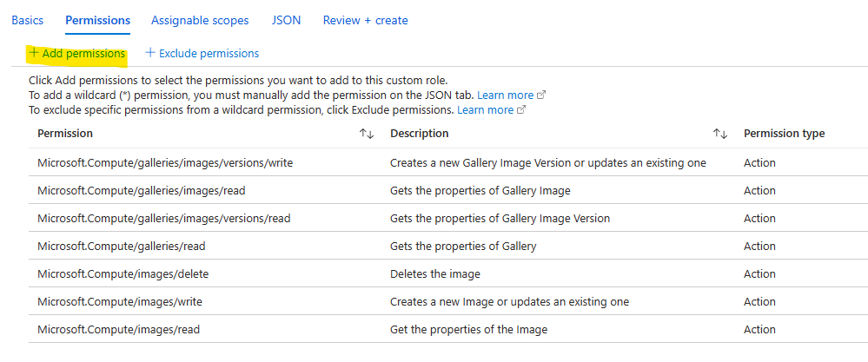Click 'Gets the properties of Gallery Image Version' description
This screenshot has width=868, height=362.
pos(500,218)
